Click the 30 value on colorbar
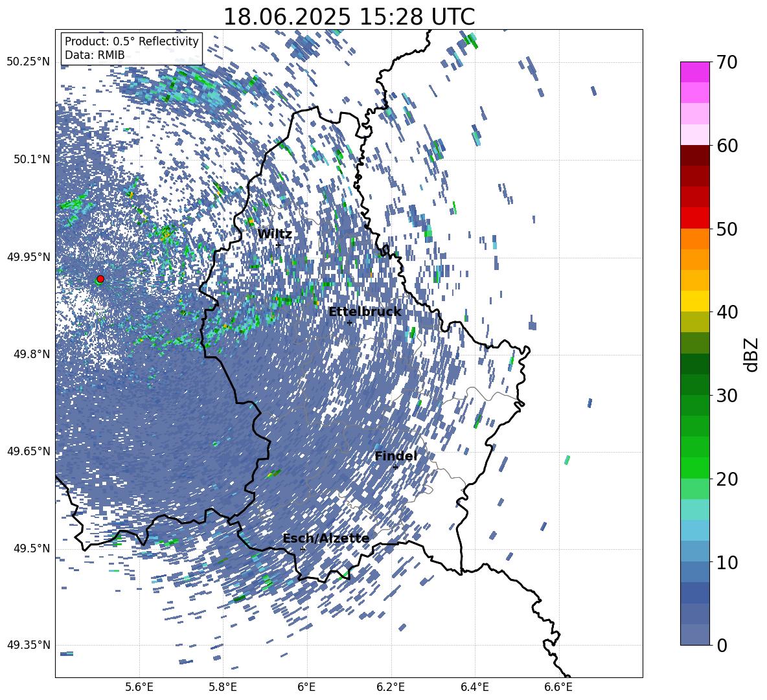This screenshot has height=700, width=767. click(726, 396)
